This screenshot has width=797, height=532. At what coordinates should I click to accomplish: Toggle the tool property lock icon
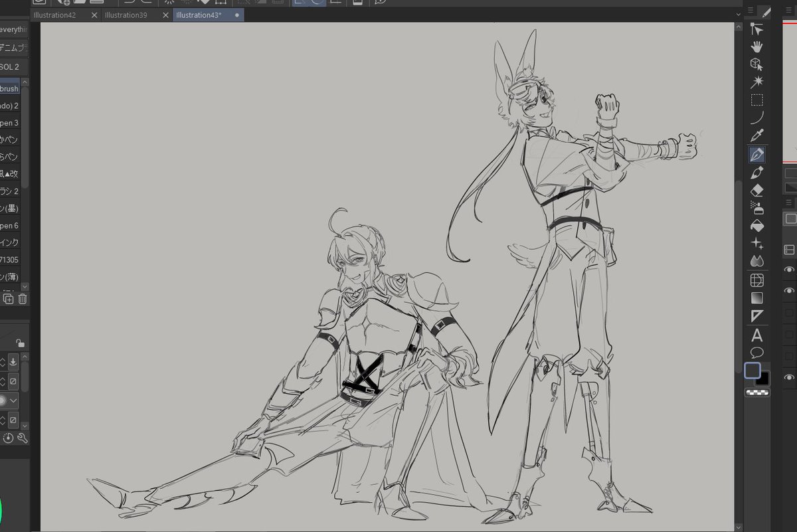[21, 343]
